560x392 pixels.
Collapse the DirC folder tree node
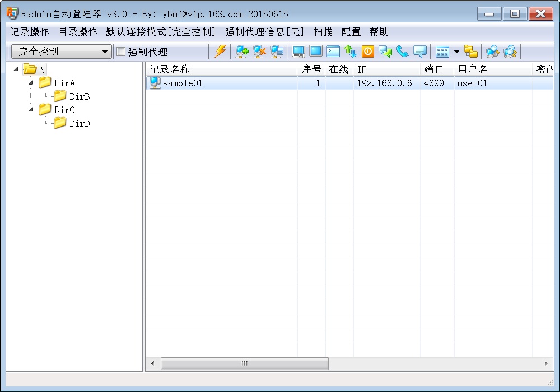click(31, 110)
